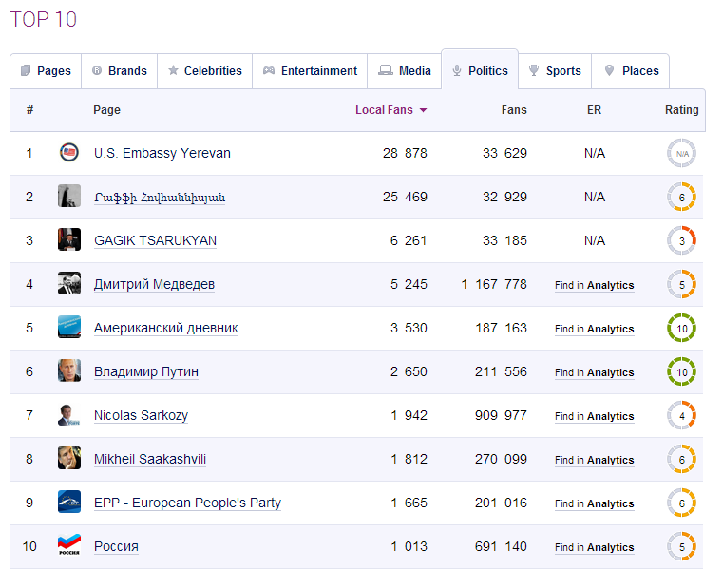723x588 pixels.
Task: Toggle the Local Fans sort arrow
Action: pos(423,110)
